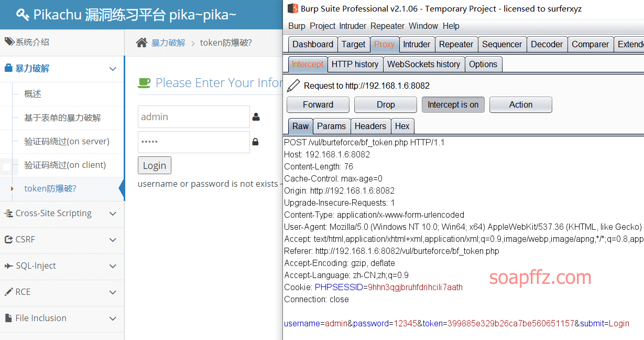Click the padlock icon beside password field
This screenshot has width=644, height=340.
(255, 142)
